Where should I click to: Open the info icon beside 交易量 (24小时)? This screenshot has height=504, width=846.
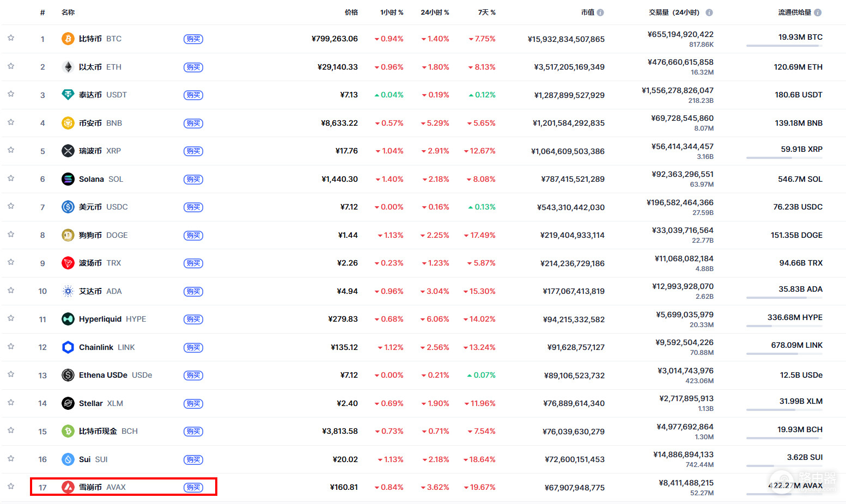coord(709,13)
